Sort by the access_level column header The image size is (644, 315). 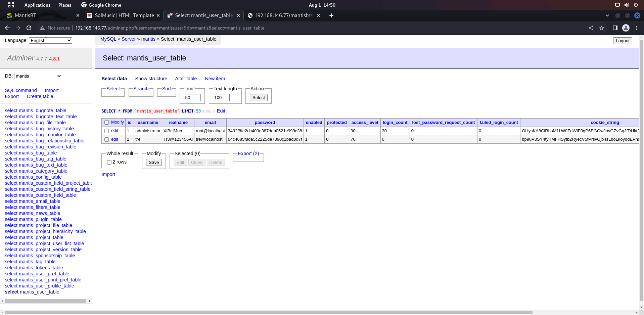tap(365, 123)
